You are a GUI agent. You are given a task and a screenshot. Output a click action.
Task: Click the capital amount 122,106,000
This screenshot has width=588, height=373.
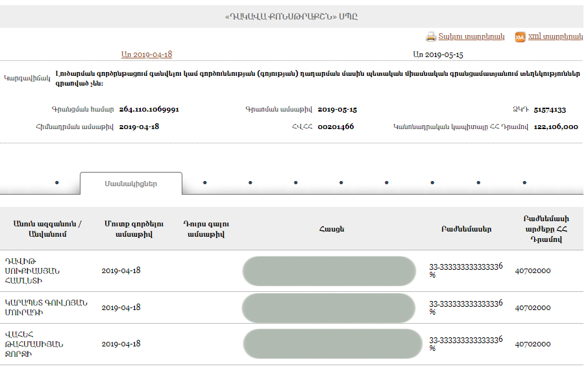coord(556,126)
